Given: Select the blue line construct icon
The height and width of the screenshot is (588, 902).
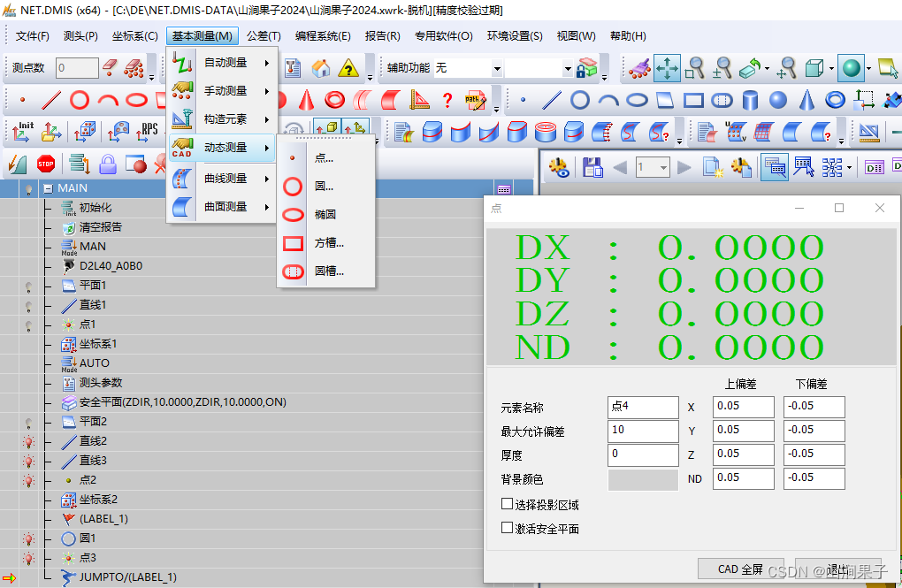Looking at the screenshot, I should pos(552,100).
